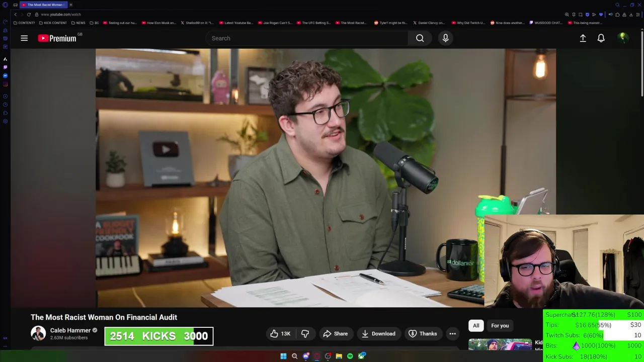The image size is (644, 362).
Task: Open 'Why Did Twitch U...' bookmark
Action: point(468,23)
